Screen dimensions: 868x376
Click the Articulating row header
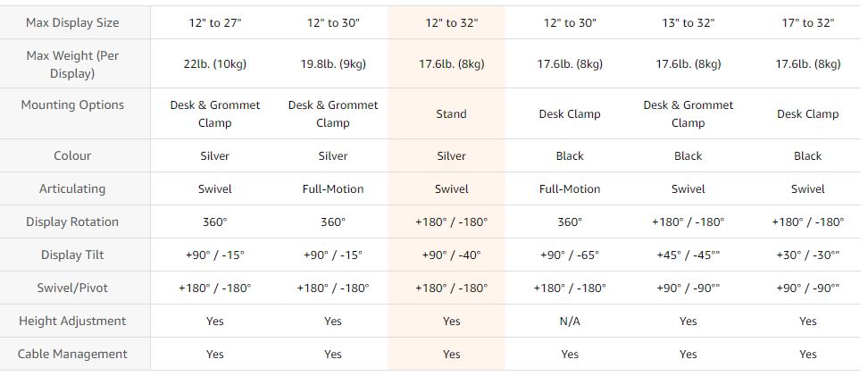pyautogui.click(x=72, y=188)
